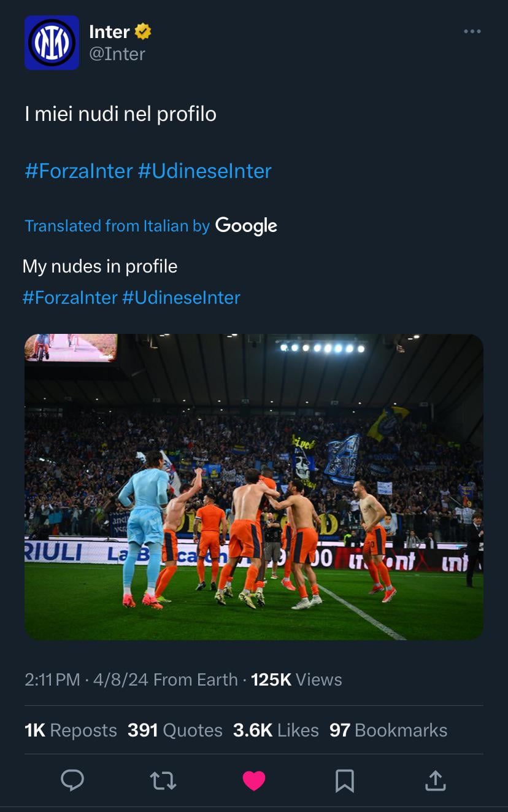Tap the repost arrows icon
The width and height of the screenshot is (508, 812).
pos(163,780)
